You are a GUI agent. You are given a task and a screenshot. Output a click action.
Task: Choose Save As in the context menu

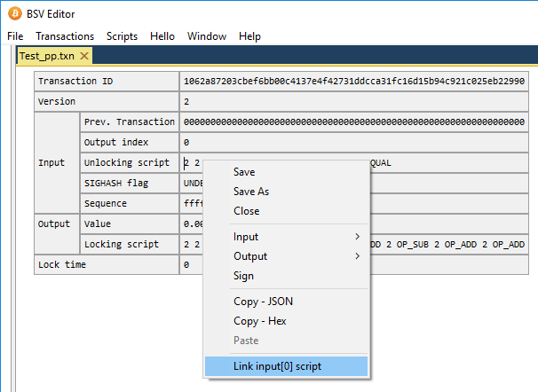[286, 192]
